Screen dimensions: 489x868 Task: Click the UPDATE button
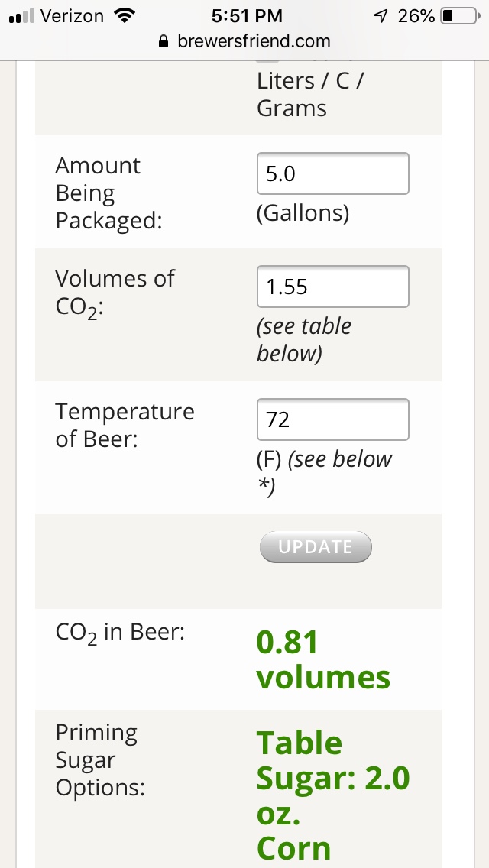point(316,547)
